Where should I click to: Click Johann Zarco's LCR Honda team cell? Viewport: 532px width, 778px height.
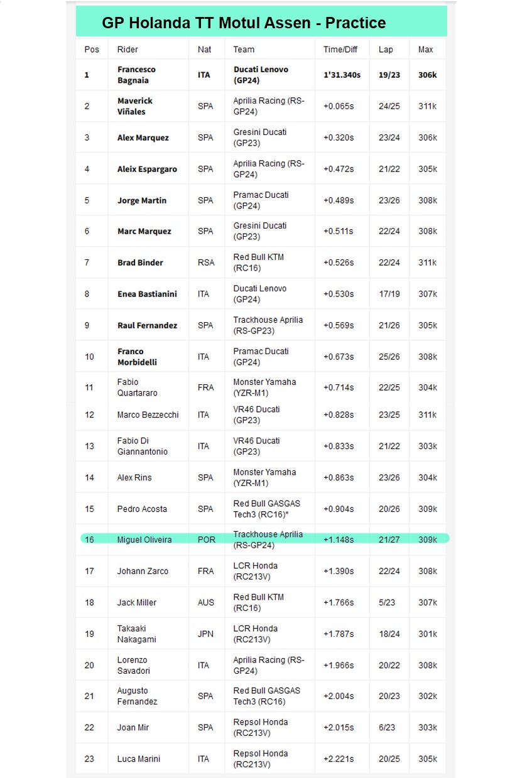[x=254, y=571]
